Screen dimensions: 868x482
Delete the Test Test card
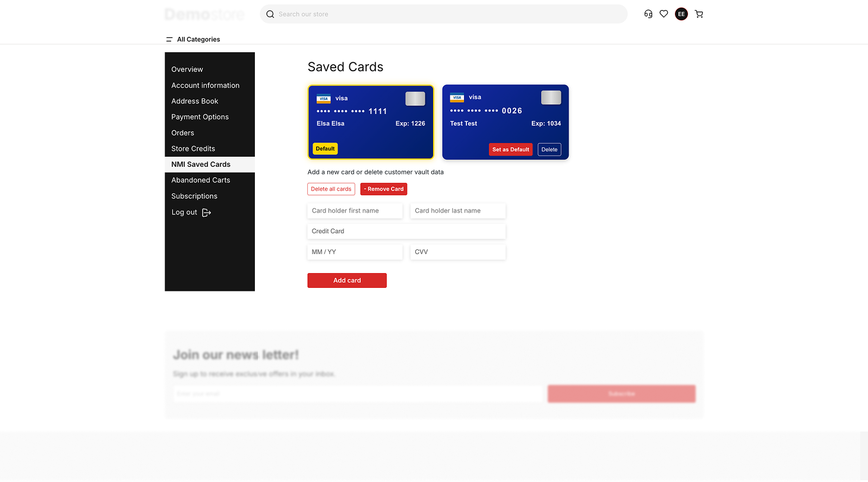tap(549, 150)
